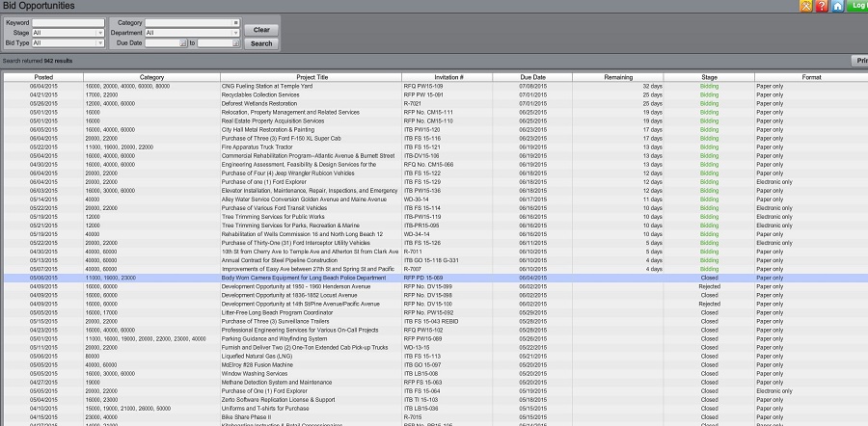This screenshot has height=426, width=868.
Task: Select Purchase of one (1) Ford Explorer
Action: 263,181
